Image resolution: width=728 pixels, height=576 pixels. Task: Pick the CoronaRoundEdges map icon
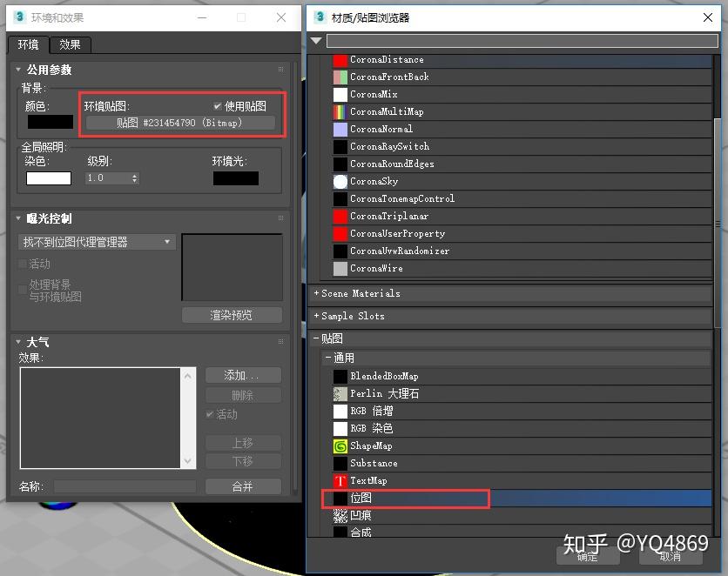tap(340, 164)
